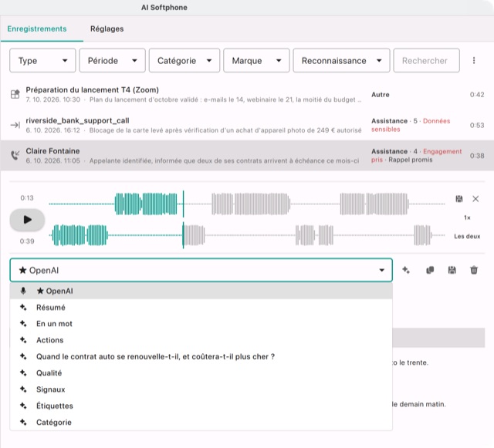Viewport: 494px width, 448px height.
Task: Click the AI sparkle generate icon
Action: [406, 270]
